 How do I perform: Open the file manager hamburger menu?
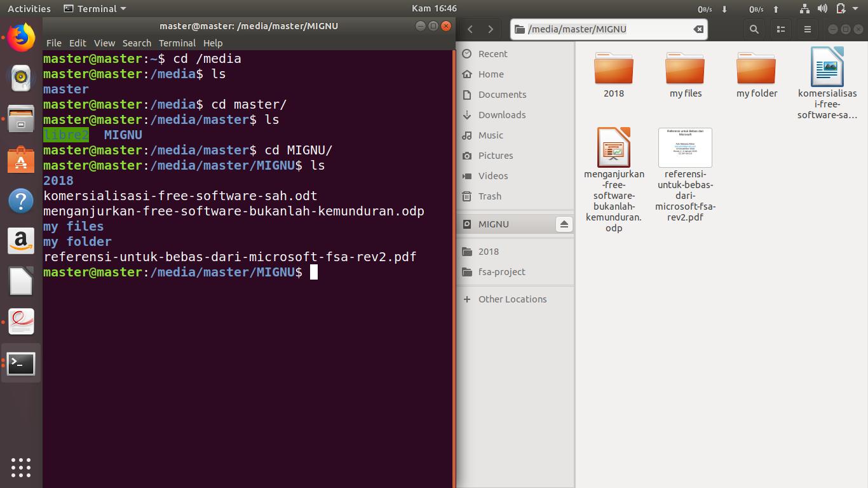click(807, 29)
